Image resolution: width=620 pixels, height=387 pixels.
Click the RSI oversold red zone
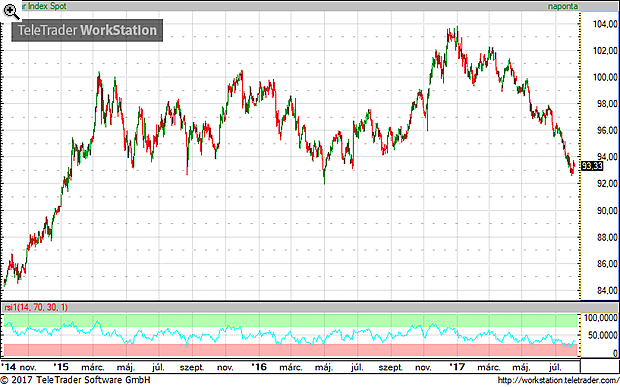290,350
